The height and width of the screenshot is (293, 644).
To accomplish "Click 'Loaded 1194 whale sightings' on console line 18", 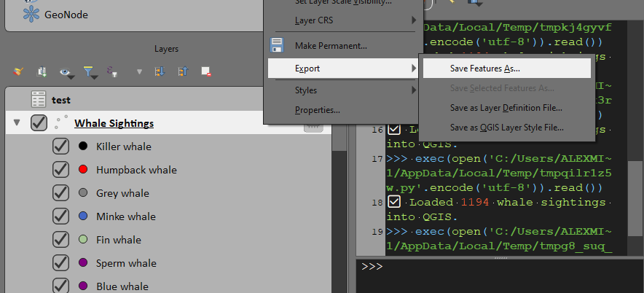I will pyautogui.click(x=507, y=202).
